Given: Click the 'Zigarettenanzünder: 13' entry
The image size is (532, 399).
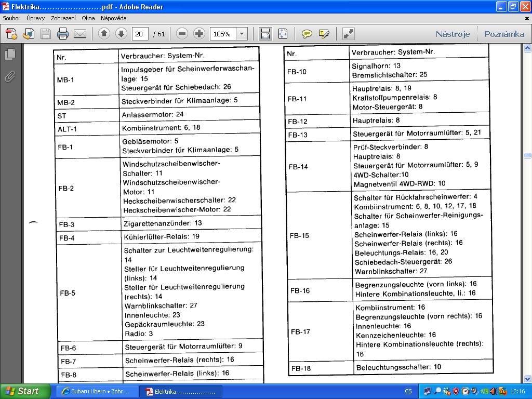Looking at the screenshot, I should click(163, 223).
